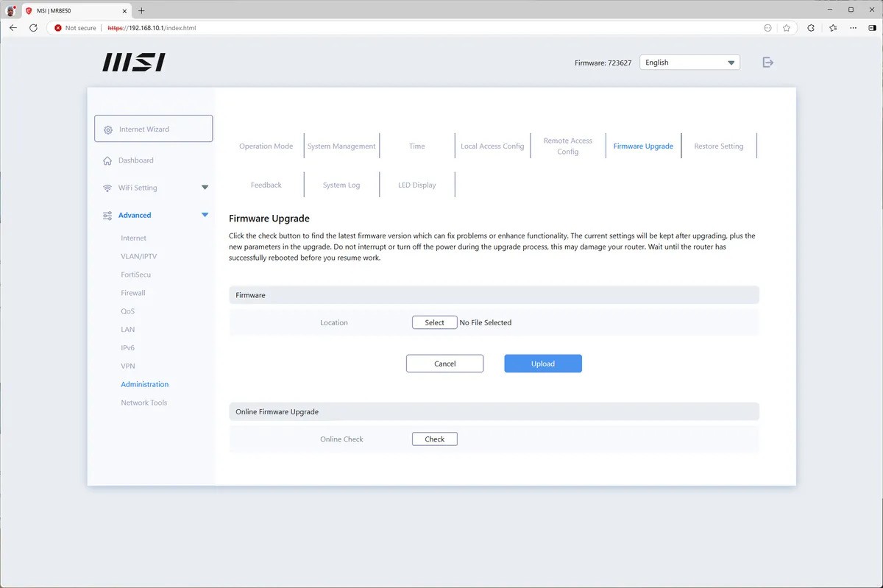The height and width of the screenshot is (588, 883).
Task: Open a new browser tab
Action: [142, 10]
